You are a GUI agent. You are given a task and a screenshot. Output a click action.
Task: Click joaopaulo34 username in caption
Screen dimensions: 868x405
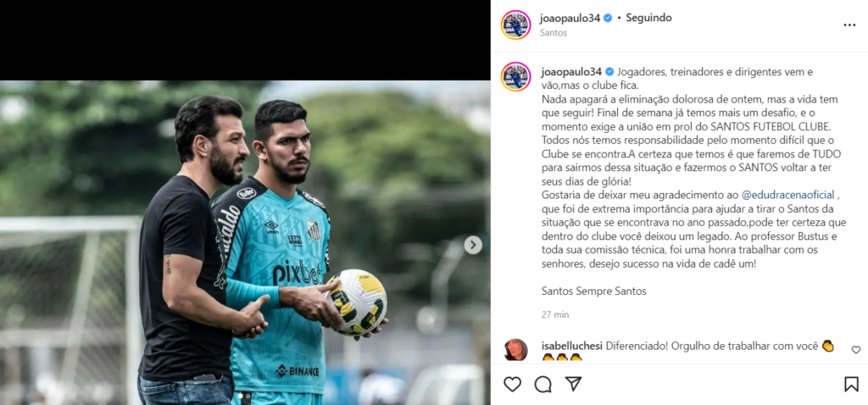[571, 72]
